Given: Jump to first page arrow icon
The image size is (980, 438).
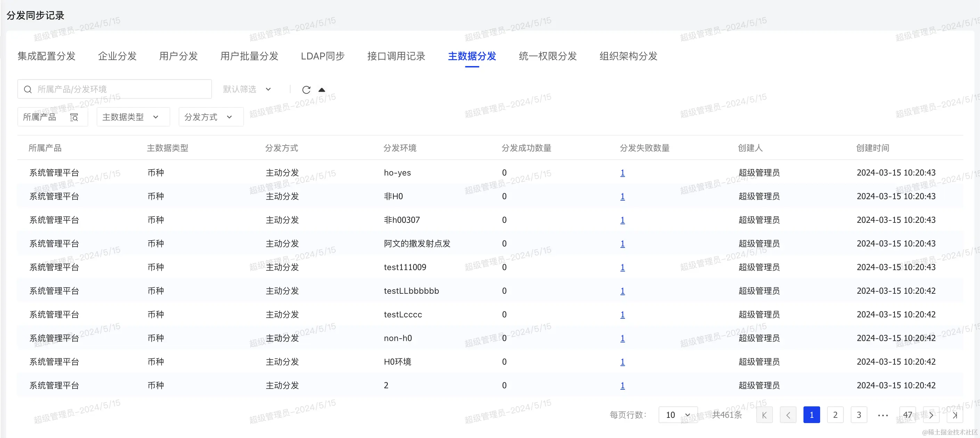Looking at the screenshot, I should click(764, 415).
